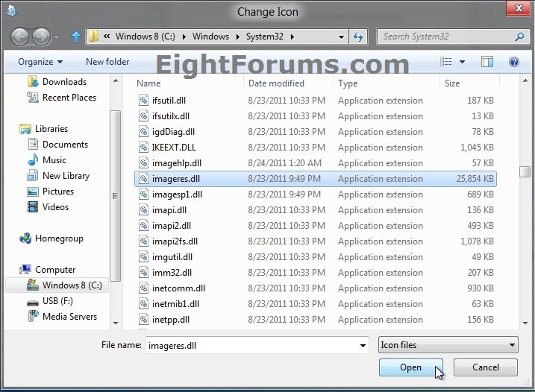
Task: Click the imageres.dll file icon
Action: tap(143, 179)
